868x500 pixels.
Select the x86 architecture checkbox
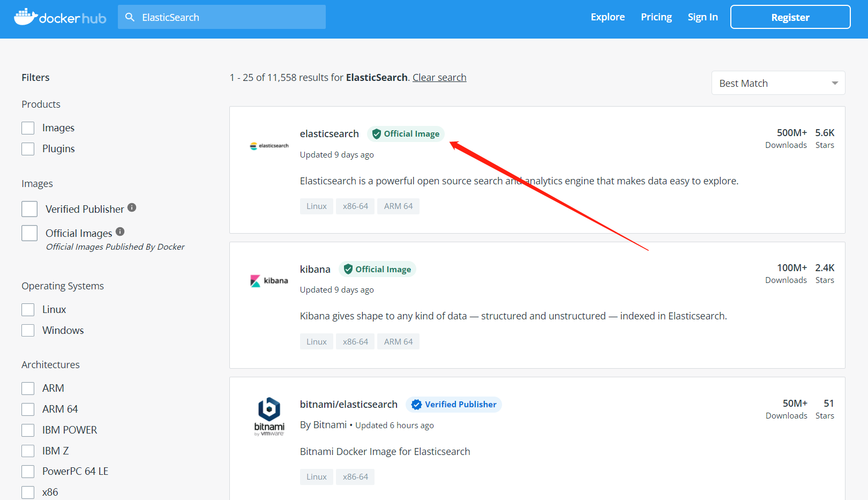tap(28, 492)
